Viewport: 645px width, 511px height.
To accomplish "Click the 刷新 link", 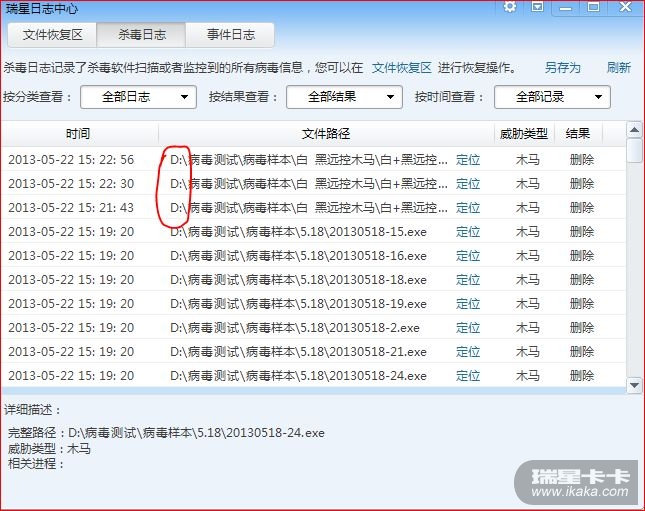I will coord(618,68).
